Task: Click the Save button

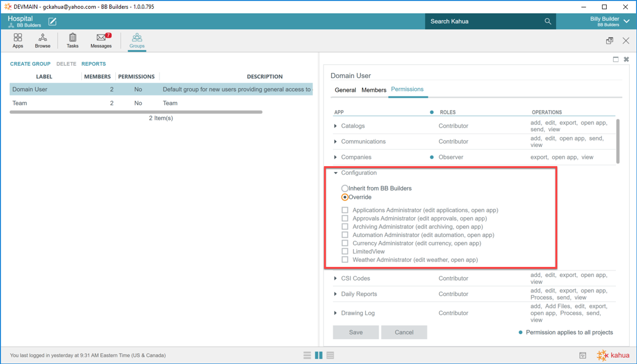Action: click(x=356, y=332)
